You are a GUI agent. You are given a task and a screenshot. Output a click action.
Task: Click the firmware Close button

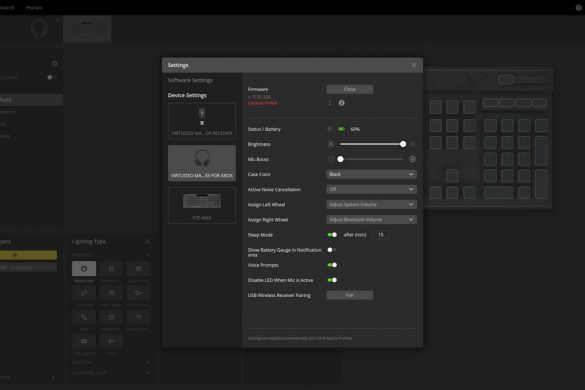(x=350, y=89)
